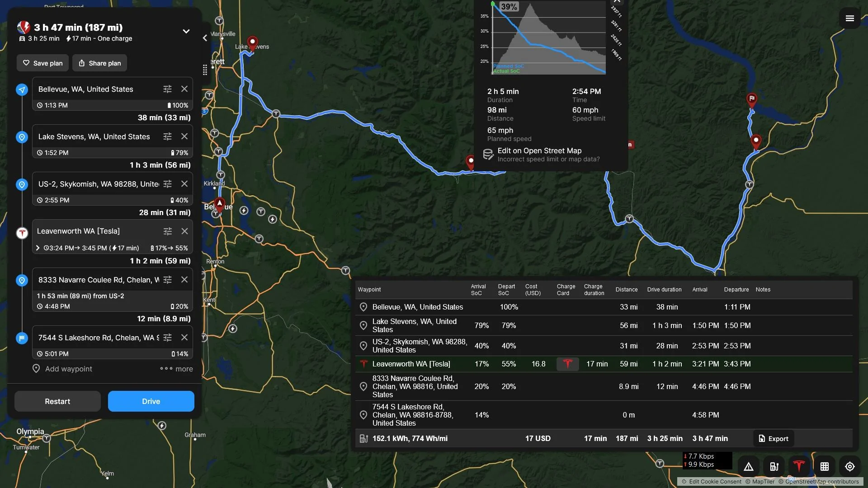The image size is (868, 488).
Task: Open the more options menu
Action: coord(176,369)
